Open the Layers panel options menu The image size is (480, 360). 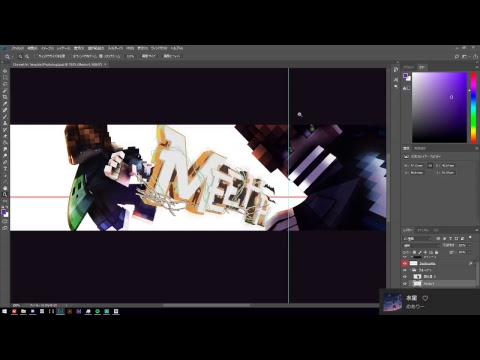point(477,230)
